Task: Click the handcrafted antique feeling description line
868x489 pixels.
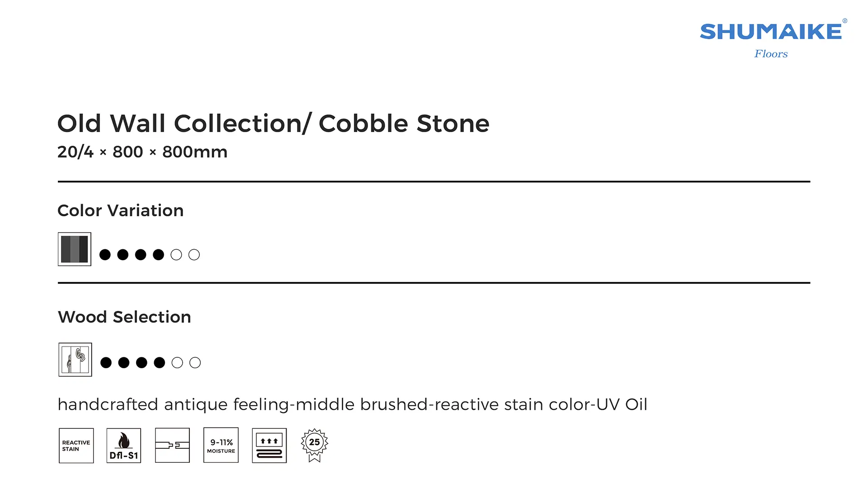Action: click(352, 404)
